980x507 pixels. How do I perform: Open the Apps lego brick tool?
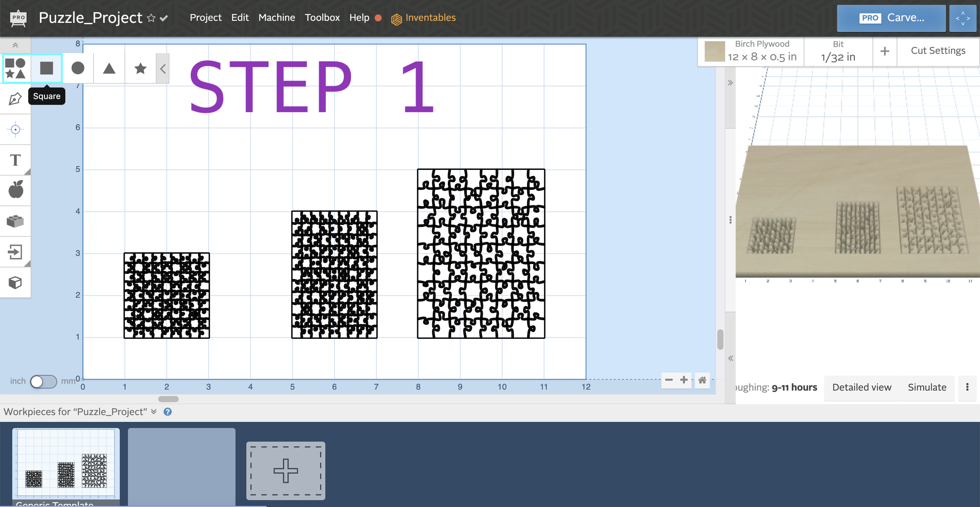pos(15,221)
